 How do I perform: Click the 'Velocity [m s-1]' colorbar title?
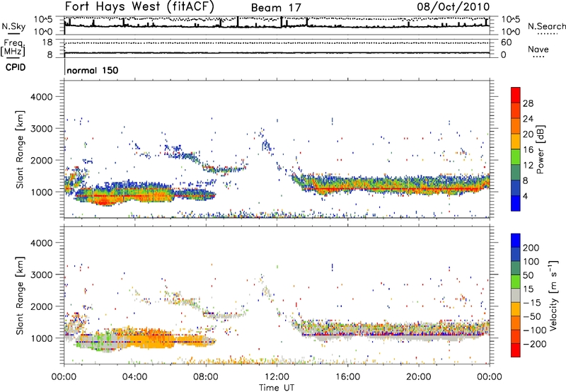[553, 295]
